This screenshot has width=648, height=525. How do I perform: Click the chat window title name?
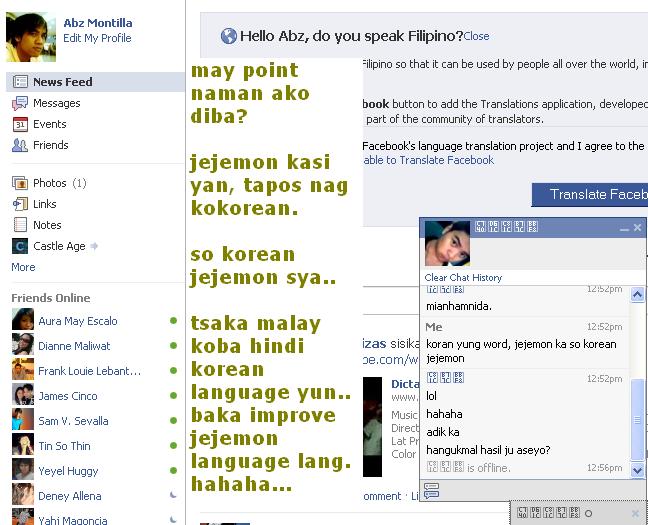pos(506,227)
